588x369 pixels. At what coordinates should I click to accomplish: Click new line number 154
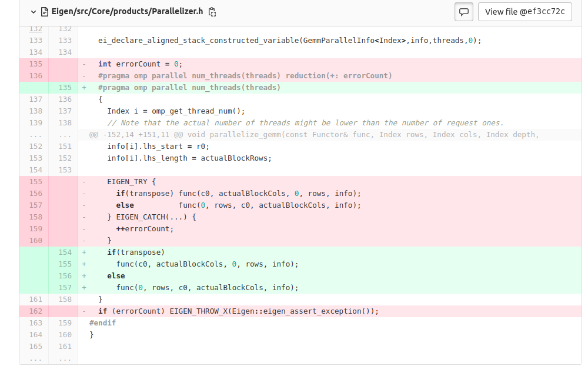pos(64,252)
